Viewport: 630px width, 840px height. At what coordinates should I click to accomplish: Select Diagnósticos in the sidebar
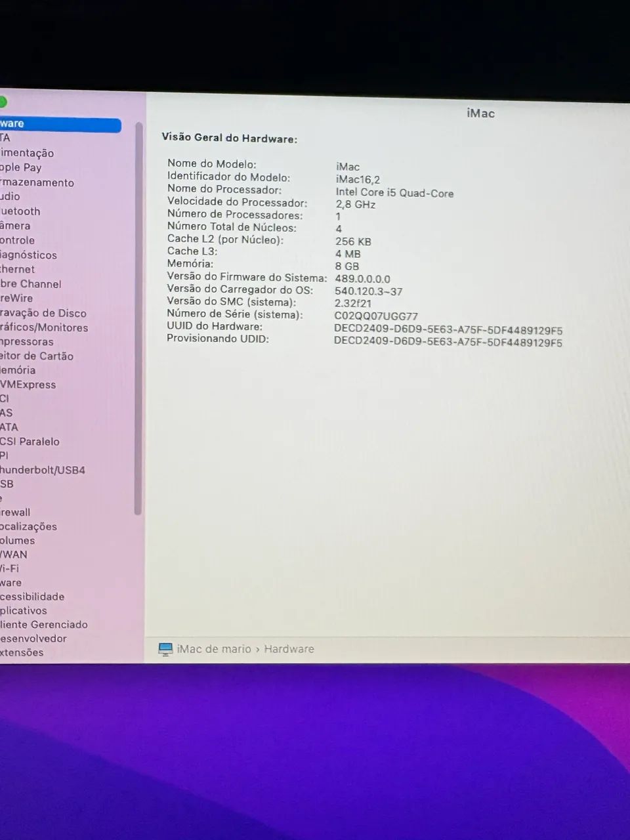point(28,255)
